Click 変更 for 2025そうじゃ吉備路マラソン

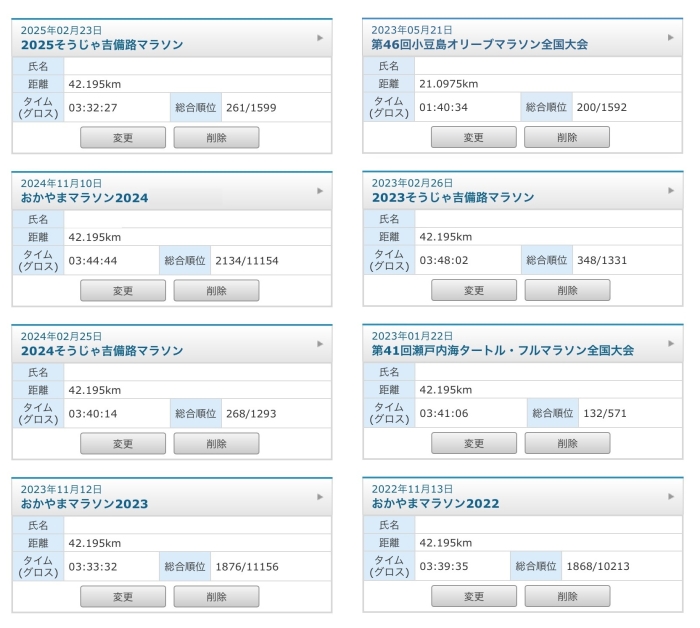click(x=123, y=138)
